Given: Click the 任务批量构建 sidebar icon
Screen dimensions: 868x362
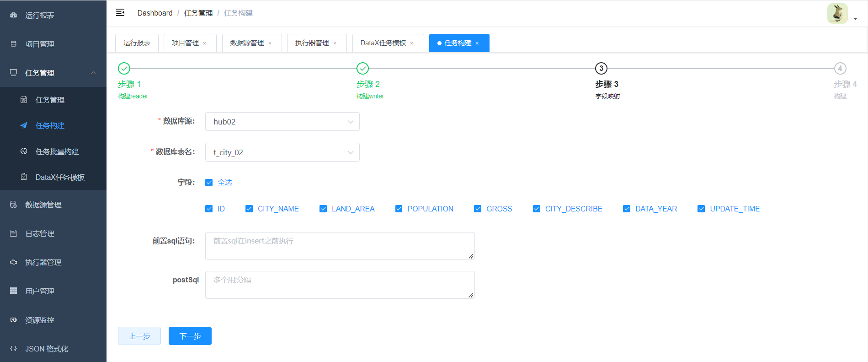Looking at the screenshot, I should tap(24, 151).
